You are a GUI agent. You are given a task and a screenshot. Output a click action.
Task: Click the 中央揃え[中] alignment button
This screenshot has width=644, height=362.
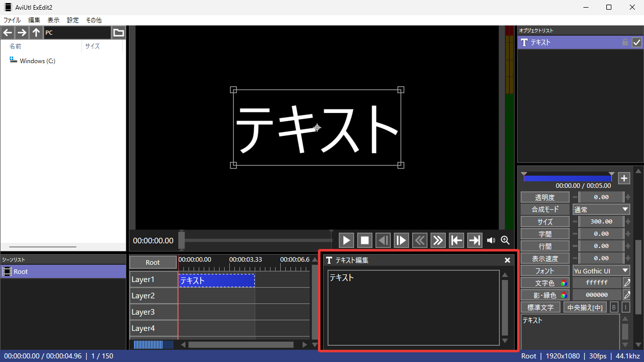click(x=585, y=308)
